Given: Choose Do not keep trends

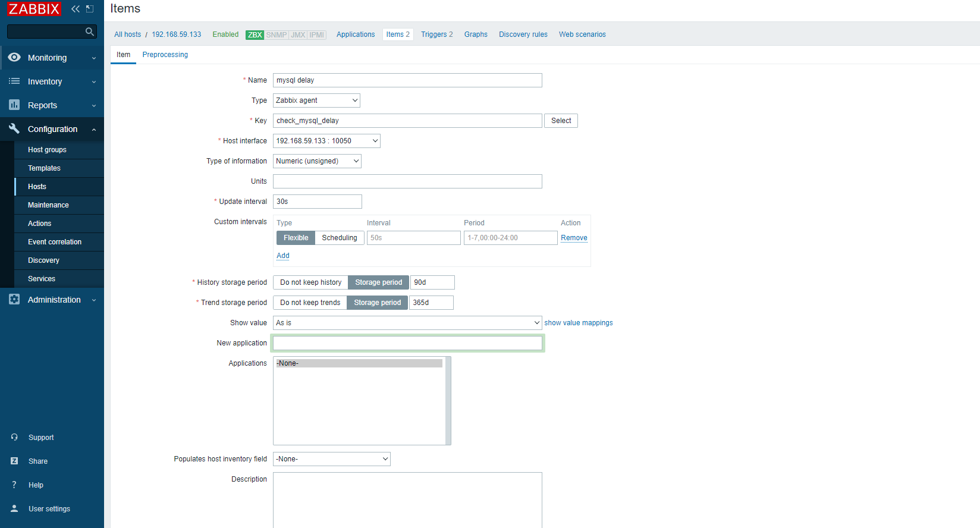Looking at the screenshot, I should [x=310, y=303].
